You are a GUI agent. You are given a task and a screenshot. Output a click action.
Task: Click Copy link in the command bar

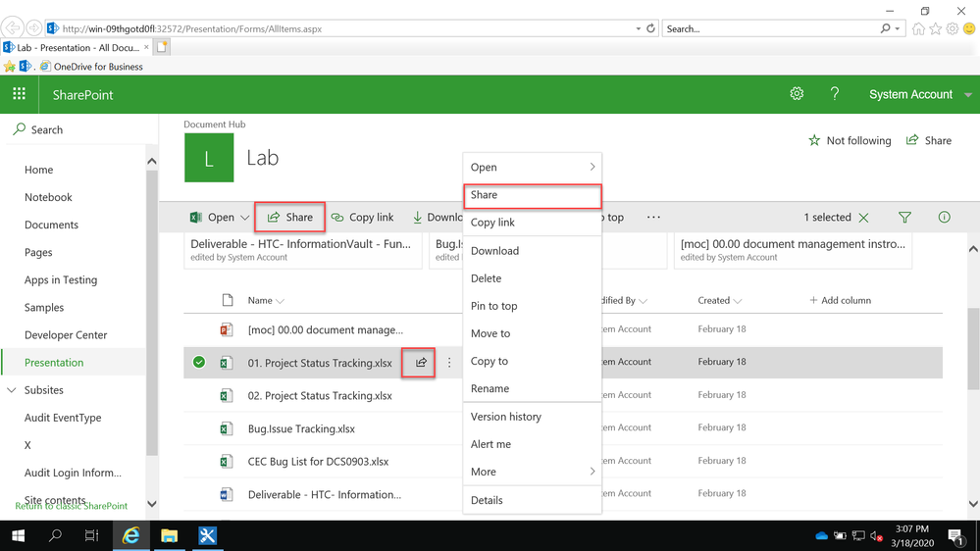pyautogui.click(x=363, y=217)
